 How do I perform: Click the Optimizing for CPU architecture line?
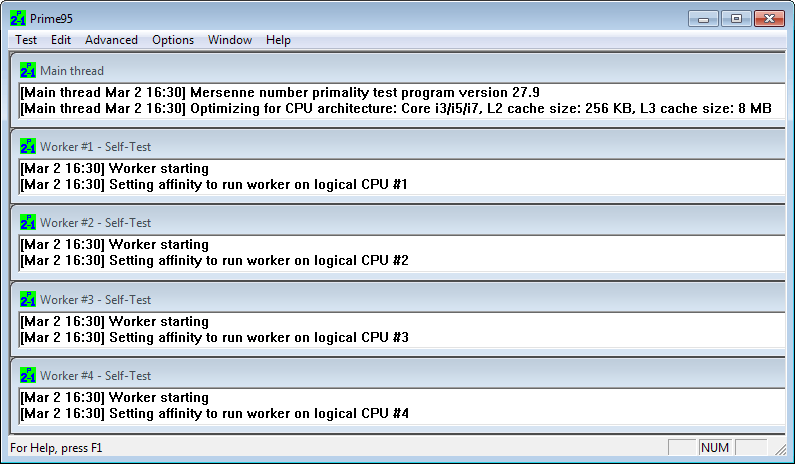tap(396, 109)
